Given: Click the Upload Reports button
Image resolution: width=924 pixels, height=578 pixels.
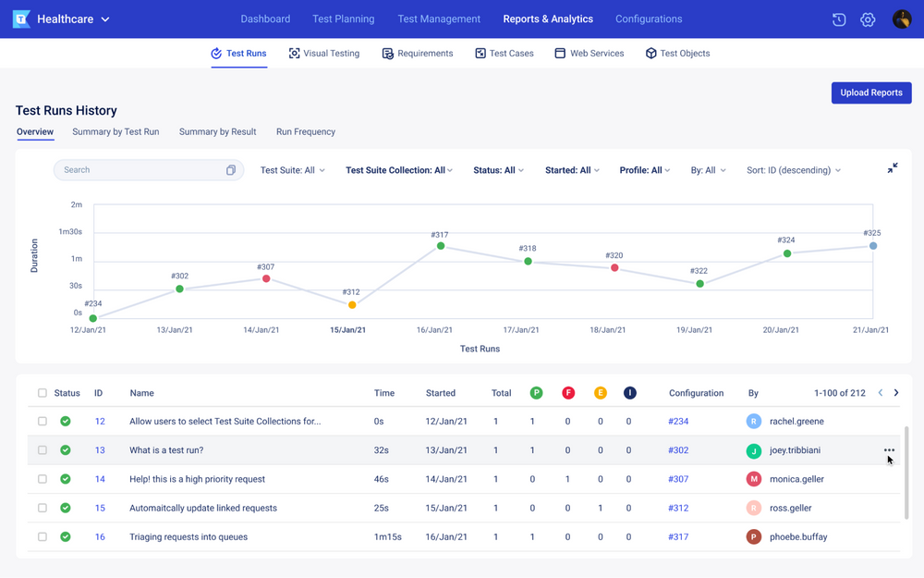Looking at the screenshot, I should tap(870, 92).
